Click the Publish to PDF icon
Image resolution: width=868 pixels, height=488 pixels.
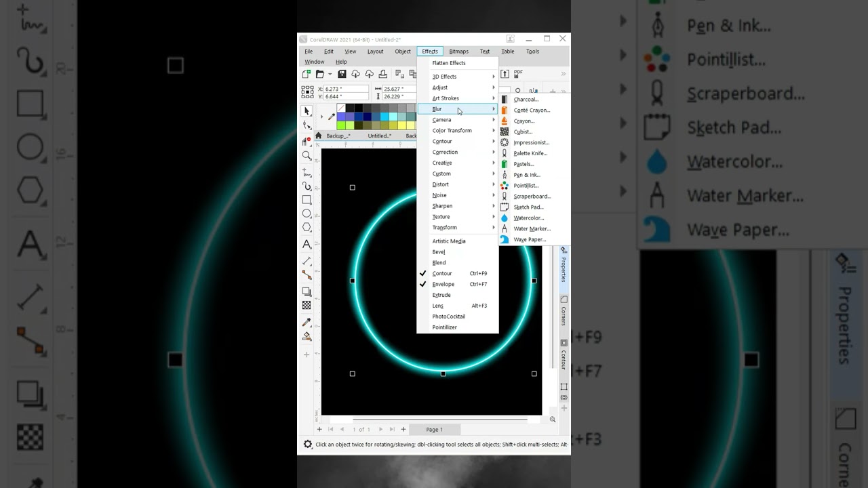click(519, 74)
